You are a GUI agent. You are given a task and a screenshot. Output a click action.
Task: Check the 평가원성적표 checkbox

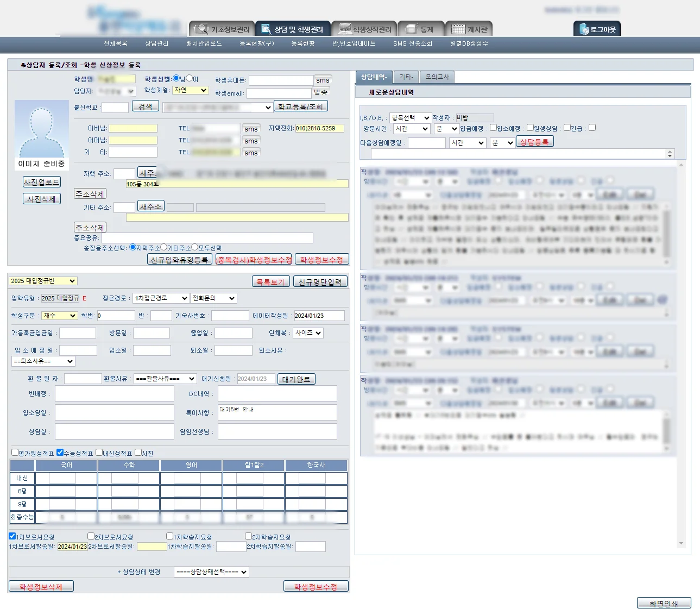[x=15, y=452]
